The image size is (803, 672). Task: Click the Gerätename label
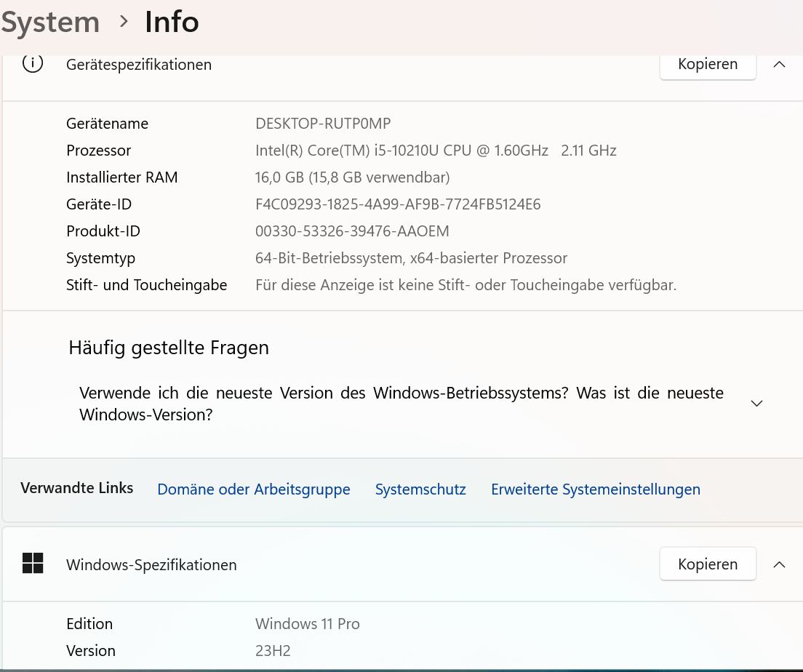tap(107, 124)
